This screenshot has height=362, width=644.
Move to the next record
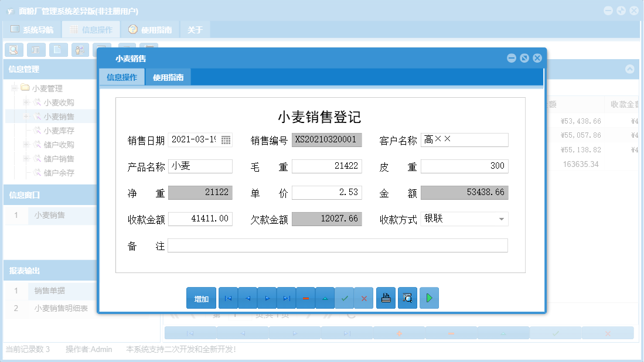(267, 298)
